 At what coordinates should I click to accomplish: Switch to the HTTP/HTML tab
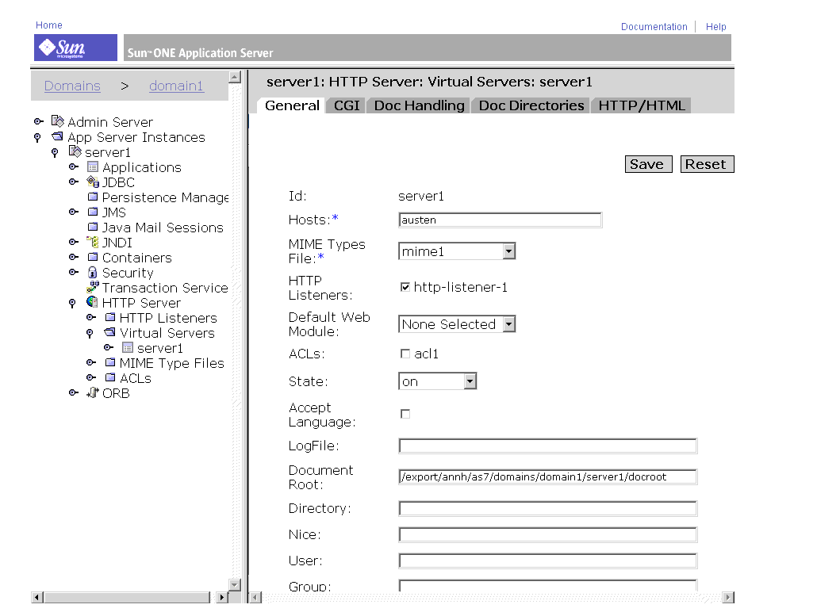click(641, 105)
